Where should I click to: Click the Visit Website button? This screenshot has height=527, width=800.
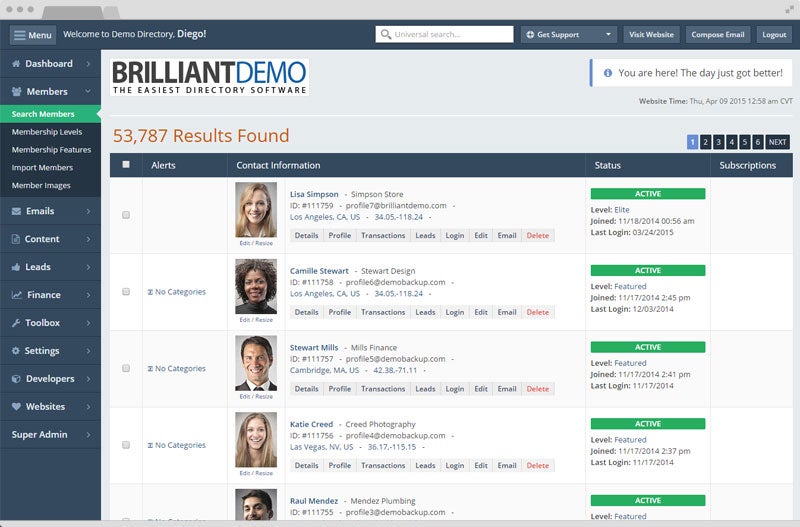click(x=651, y=35)
